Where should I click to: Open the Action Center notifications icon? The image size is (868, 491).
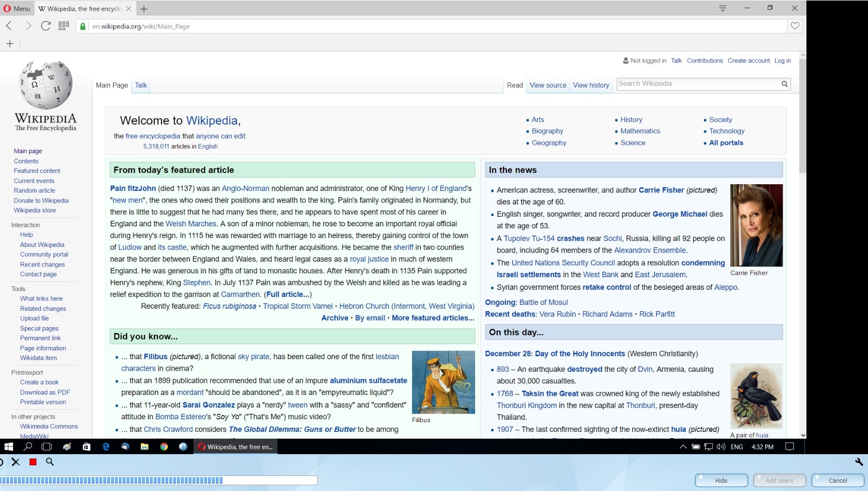789,447
